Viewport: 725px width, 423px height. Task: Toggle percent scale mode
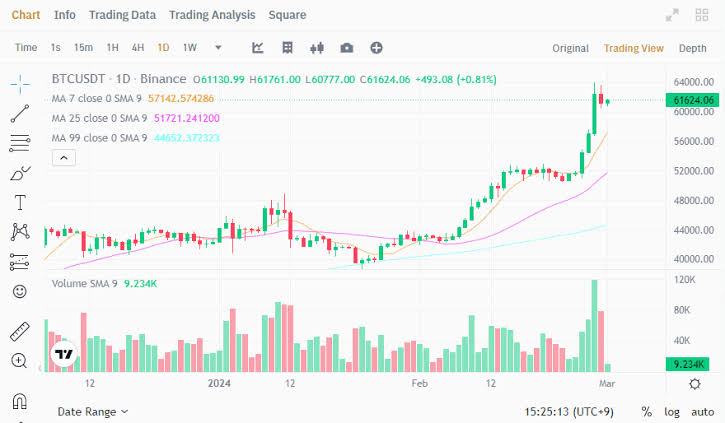point(646,412)
